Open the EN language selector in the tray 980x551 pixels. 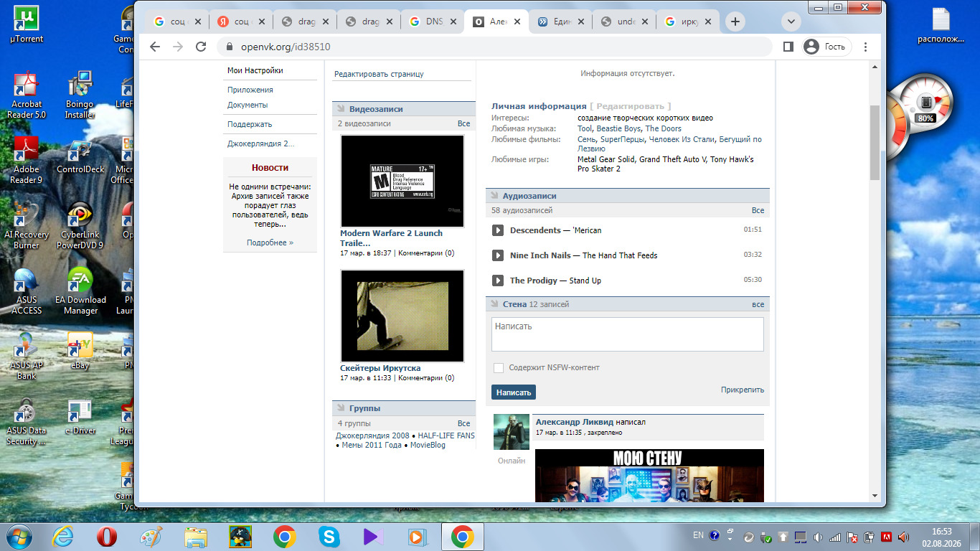pos(698,535)
